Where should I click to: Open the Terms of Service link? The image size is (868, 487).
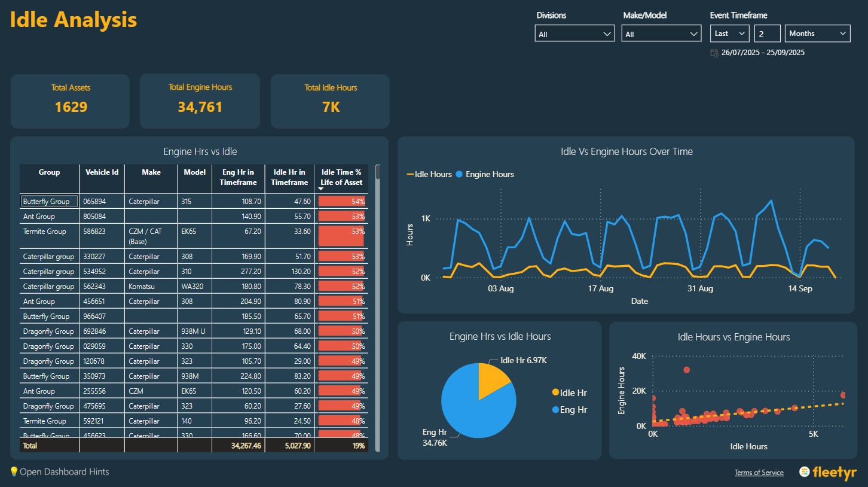[759, 473]
